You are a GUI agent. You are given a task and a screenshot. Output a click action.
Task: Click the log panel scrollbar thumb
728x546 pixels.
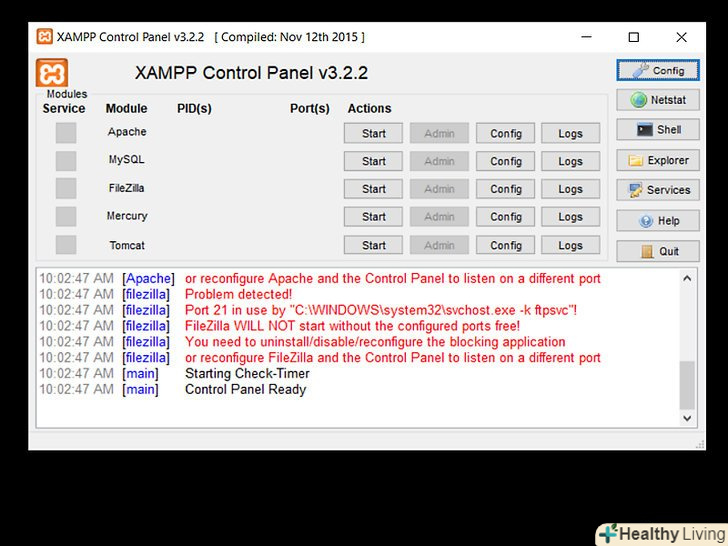687,385
